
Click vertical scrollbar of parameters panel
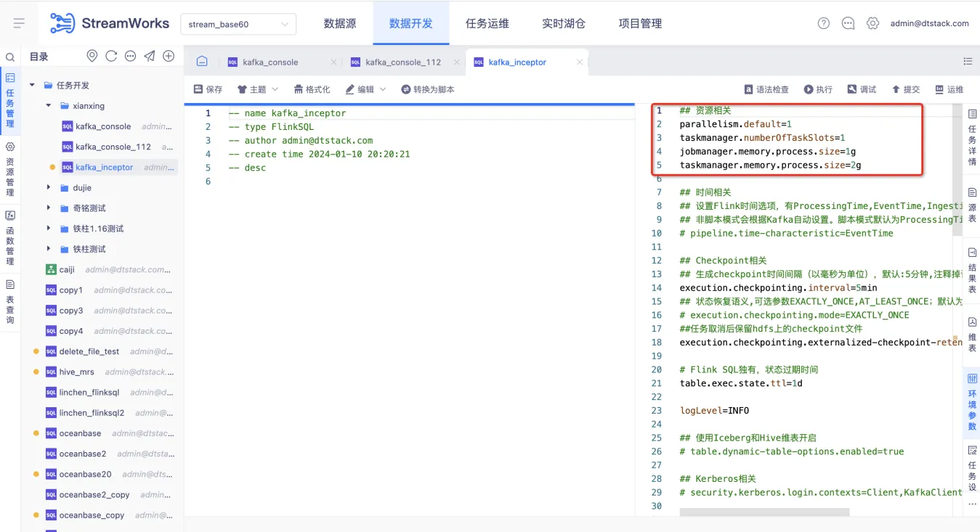958,171
